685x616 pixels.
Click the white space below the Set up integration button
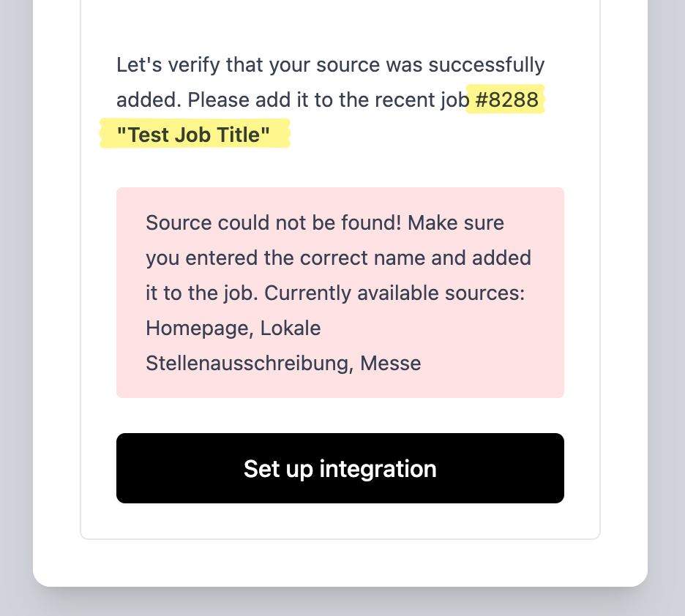340,521
